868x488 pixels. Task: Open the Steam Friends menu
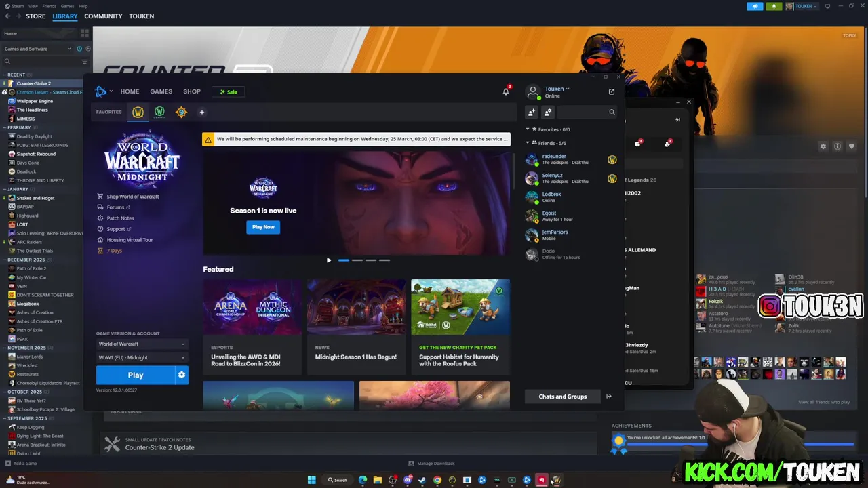(x=50, y=6)
